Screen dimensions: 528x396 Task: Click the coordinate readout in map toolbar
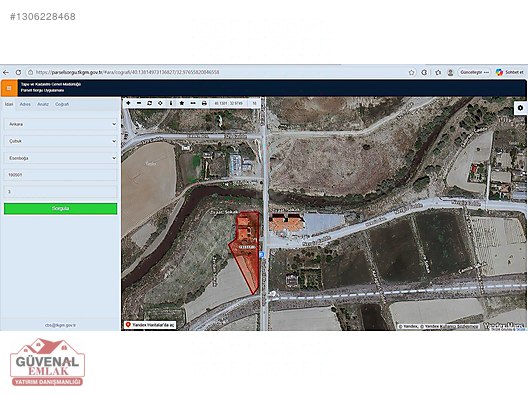coord(229,103)
